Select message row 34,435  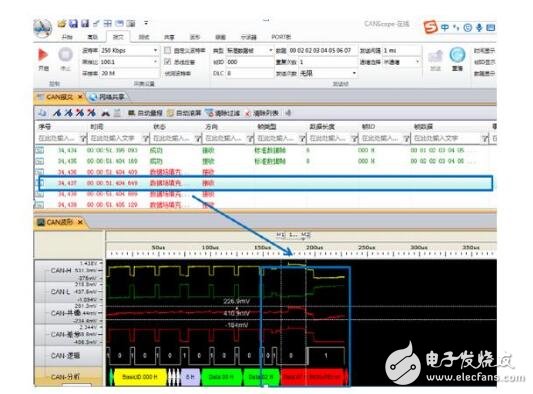pyautogui.click(x=265, y=161)
